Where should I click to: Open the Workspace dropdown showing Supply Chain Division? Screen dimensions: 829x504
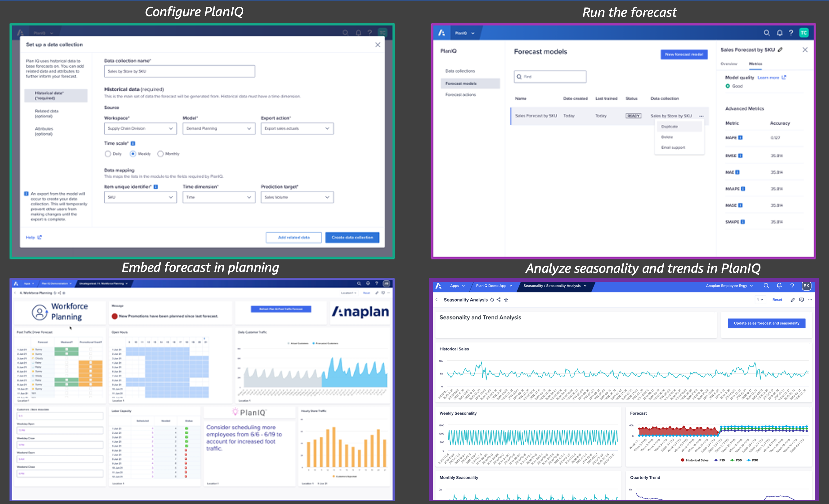(140, 128)
